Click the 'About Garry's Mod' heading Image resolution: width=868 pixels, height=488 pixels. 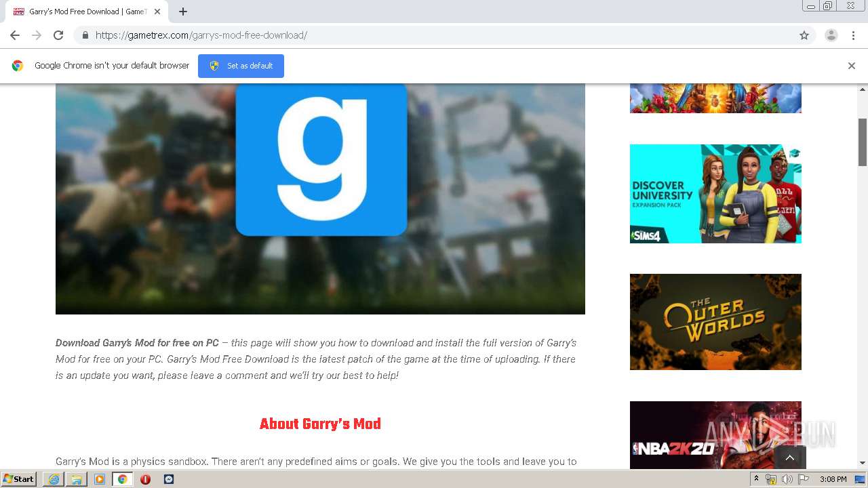tap(320, 424)
